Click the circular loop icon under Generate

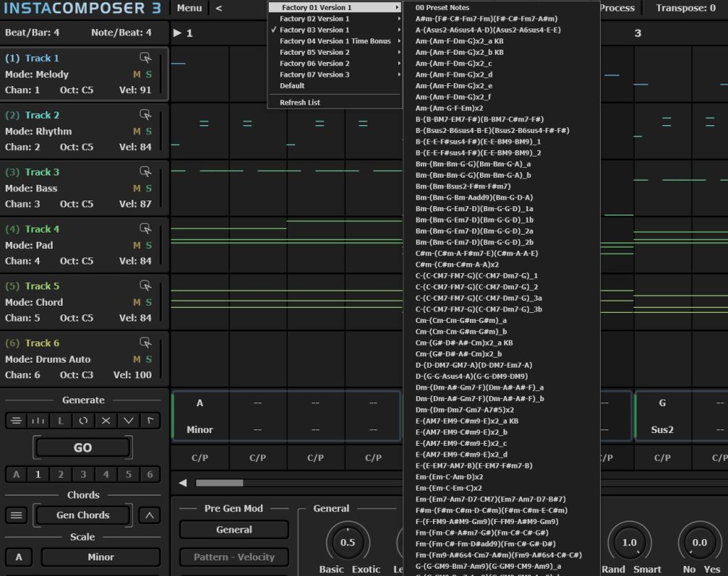(x=83, y=420)
